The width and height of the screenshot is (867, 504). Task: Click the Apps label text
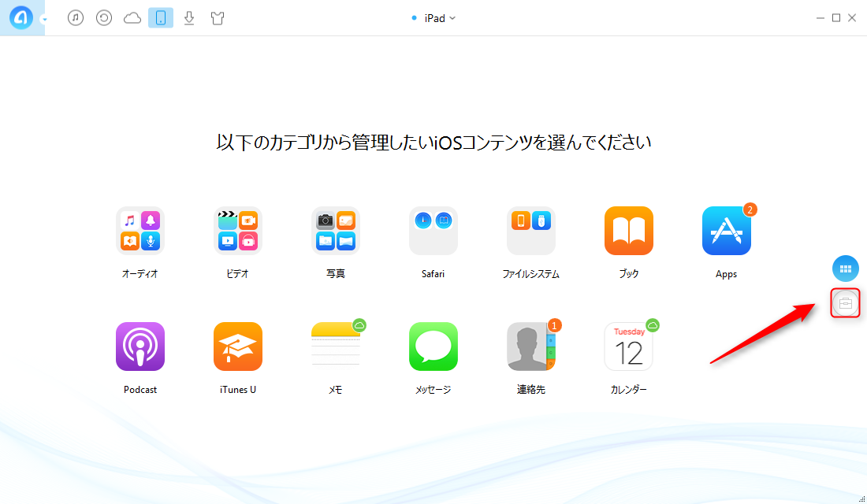(727, 274)
